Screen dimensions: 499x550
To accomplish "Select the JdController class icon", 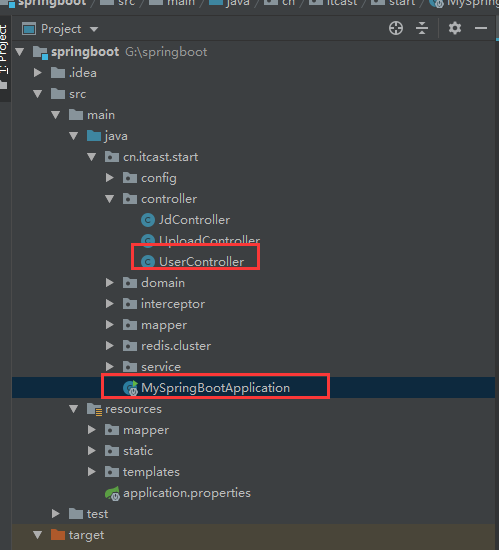I will pos(148,220).
